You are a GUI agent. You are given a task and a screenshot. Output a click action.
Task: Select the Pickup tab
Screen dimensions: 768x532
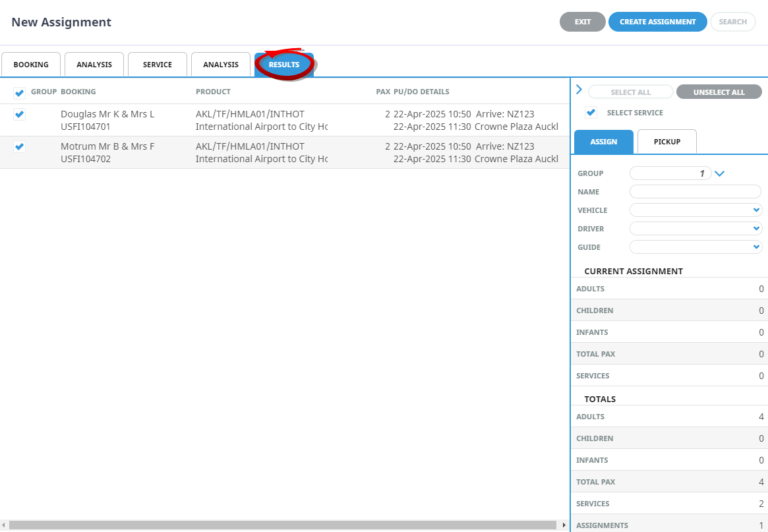(x=667, y=142)
